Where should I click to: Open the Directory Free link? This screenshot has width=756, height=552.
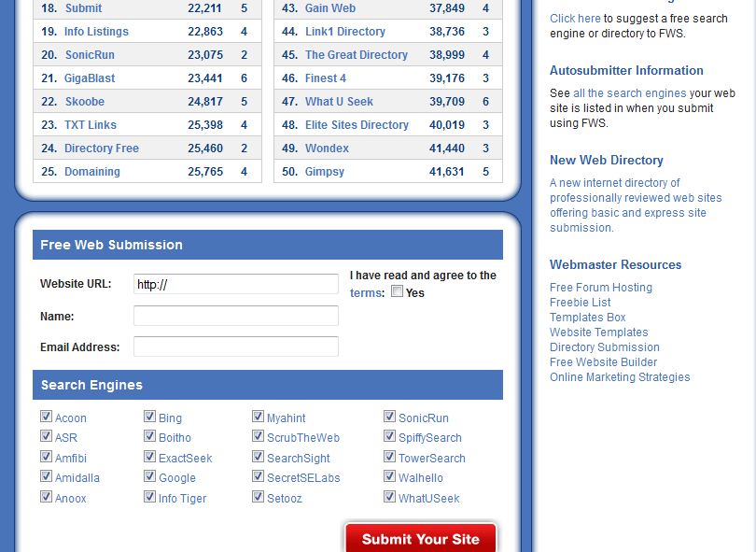pos(102,149)
